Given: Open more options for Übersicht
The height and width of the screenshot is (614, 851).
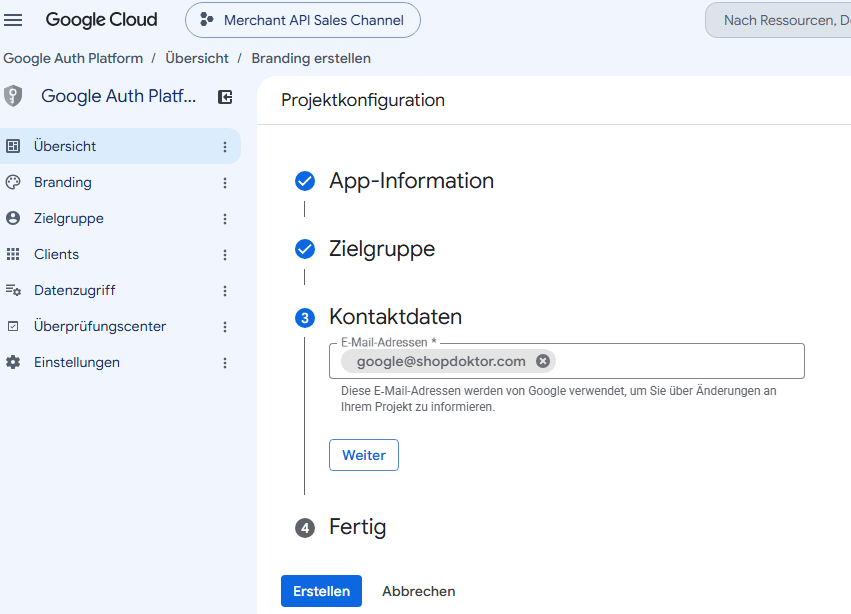Looking at the screenshot, I should 225,147.
